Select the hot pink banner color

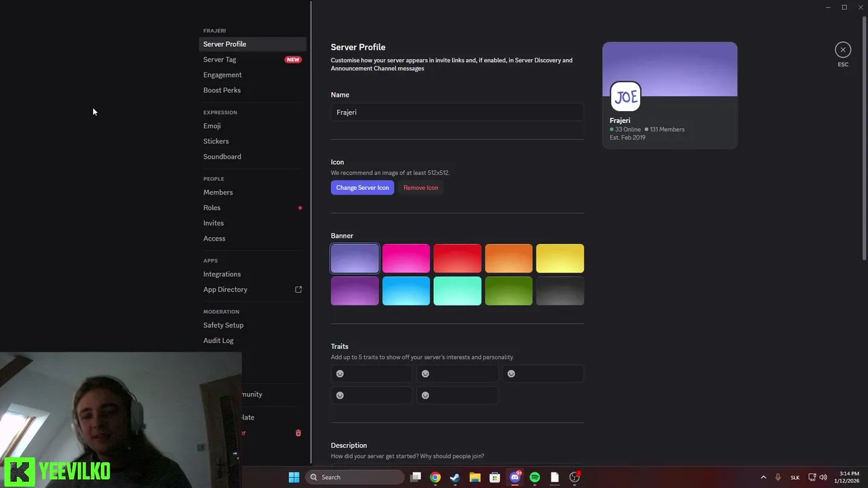pos(406,258)
